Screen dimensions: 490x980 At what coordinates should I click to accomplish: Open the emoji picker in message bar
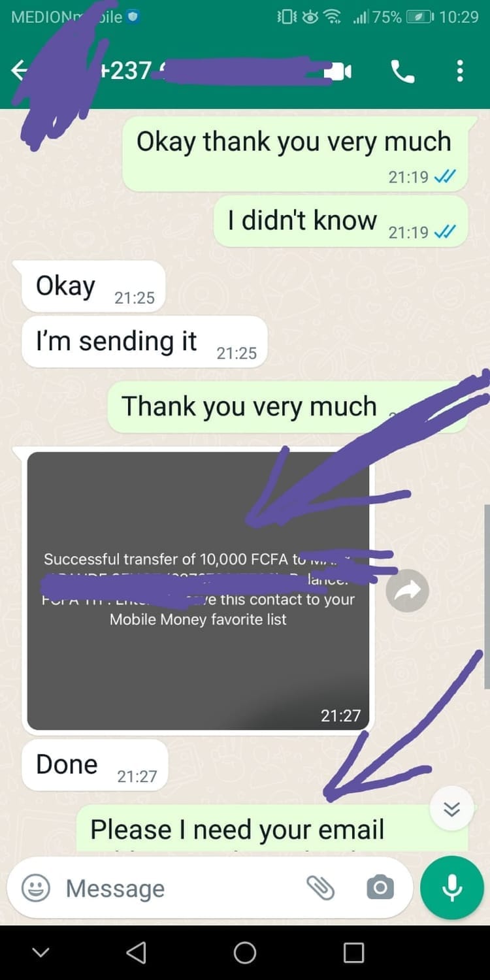[36, 888]
